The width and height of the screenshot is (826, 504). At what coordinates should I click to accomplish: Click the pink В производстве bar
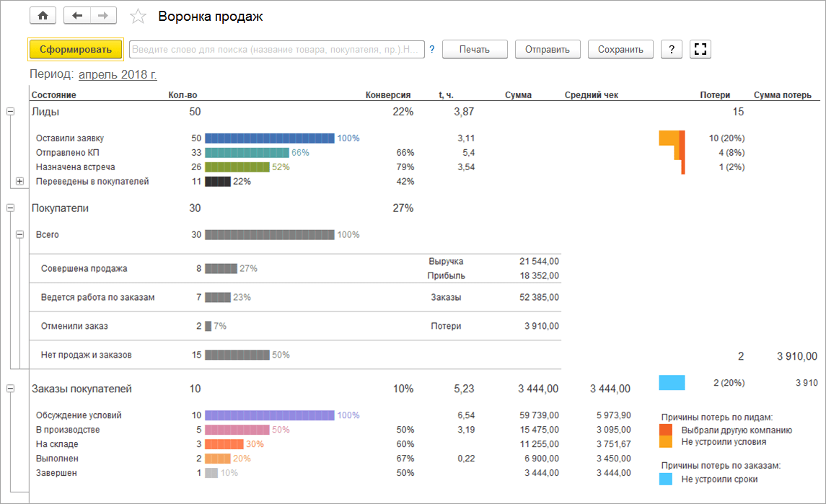237,430
